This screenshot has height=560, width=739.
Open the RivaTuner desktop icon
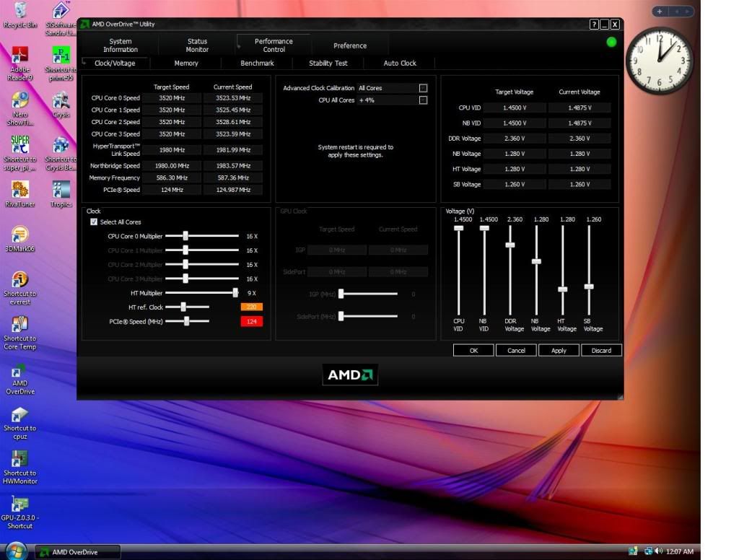pos(19,194)
